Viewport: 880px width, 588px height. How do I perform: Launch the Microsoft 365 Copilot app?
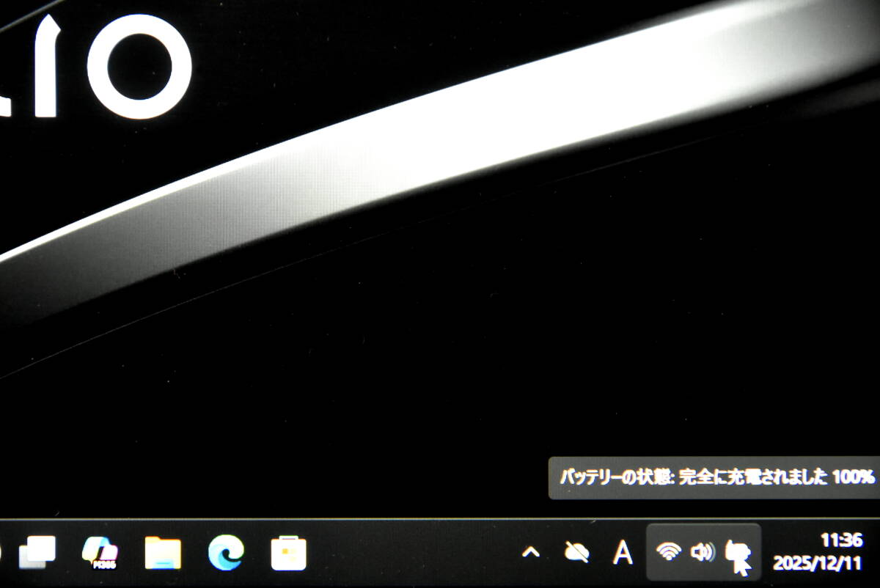[101, 553]
